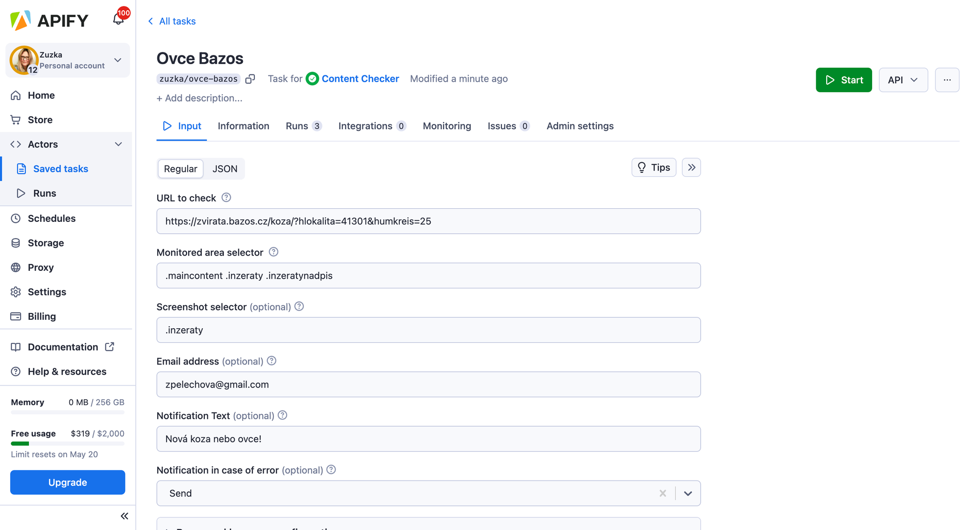Open the API dropdown menu

click(903, 80)
